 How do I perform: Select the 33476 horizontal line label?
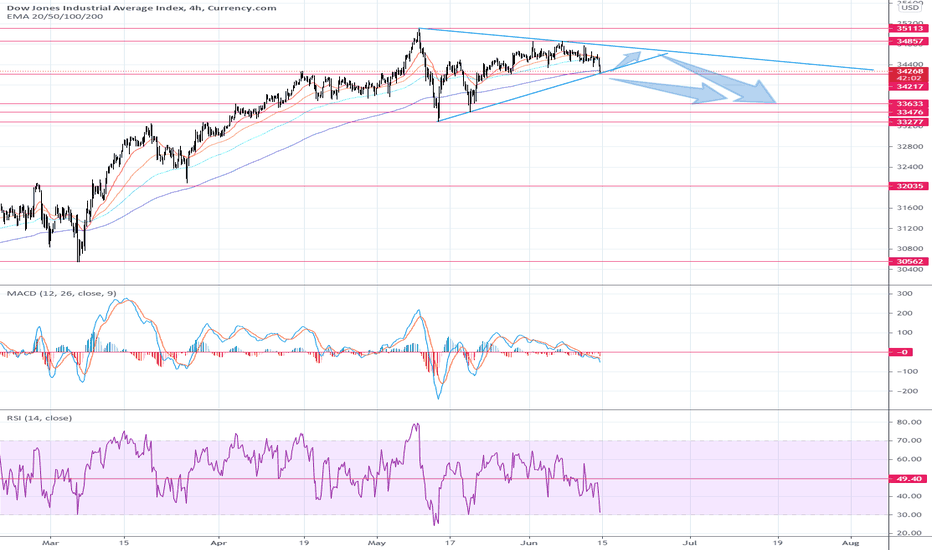tap(908, 112)
